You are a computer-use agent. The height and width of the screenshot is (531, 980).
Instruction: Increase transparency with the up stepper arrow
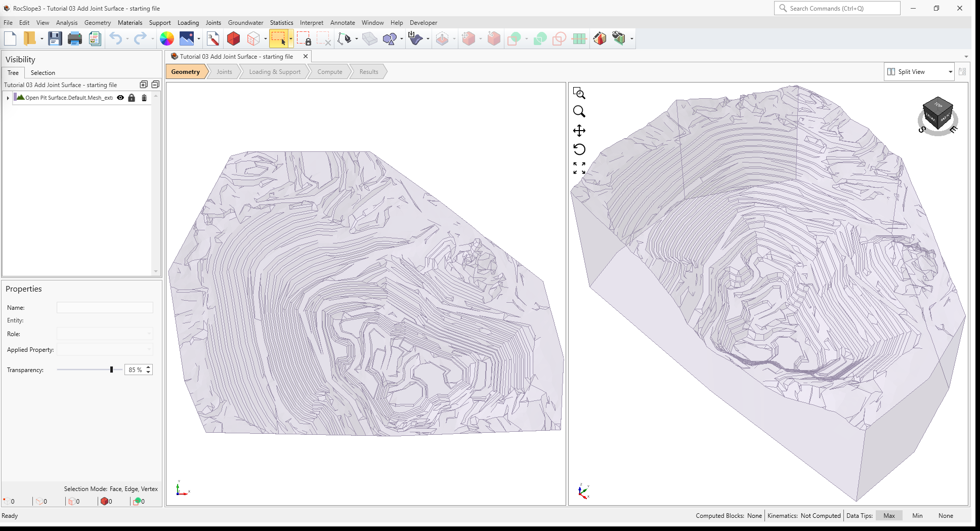pyautogui.click(x=148, y=367)
